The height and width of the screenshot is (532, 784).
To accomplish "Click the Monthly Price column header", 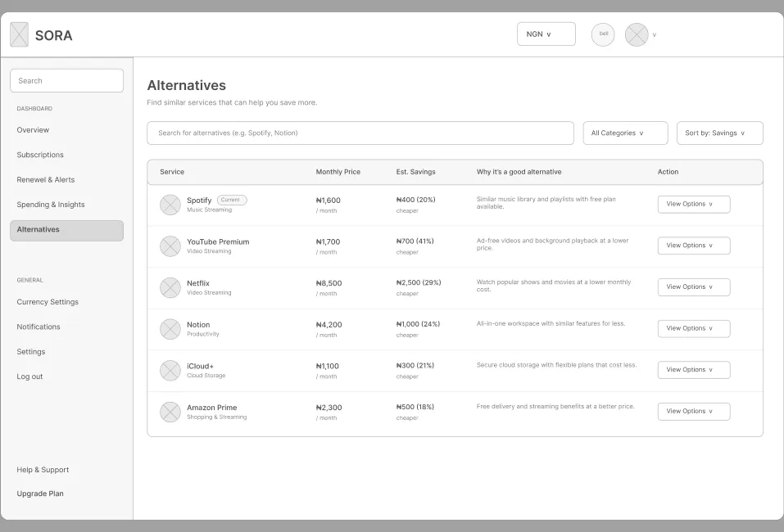I will [338, 172].
